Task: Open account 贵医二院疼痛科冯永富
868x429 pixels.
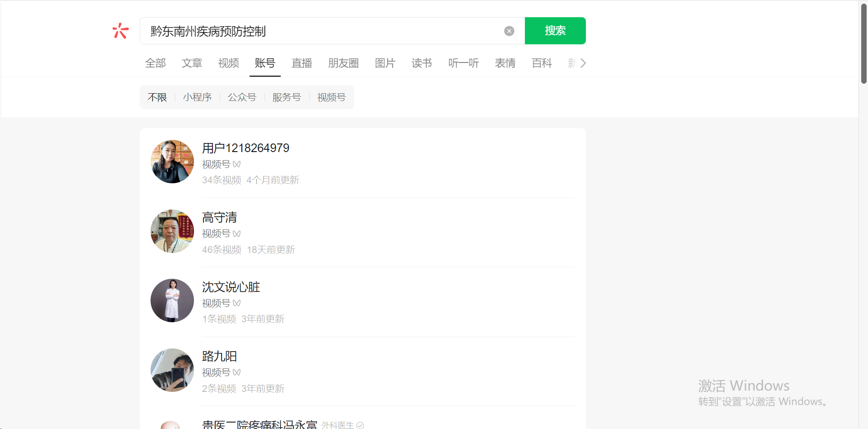Action: coord(259,424)
